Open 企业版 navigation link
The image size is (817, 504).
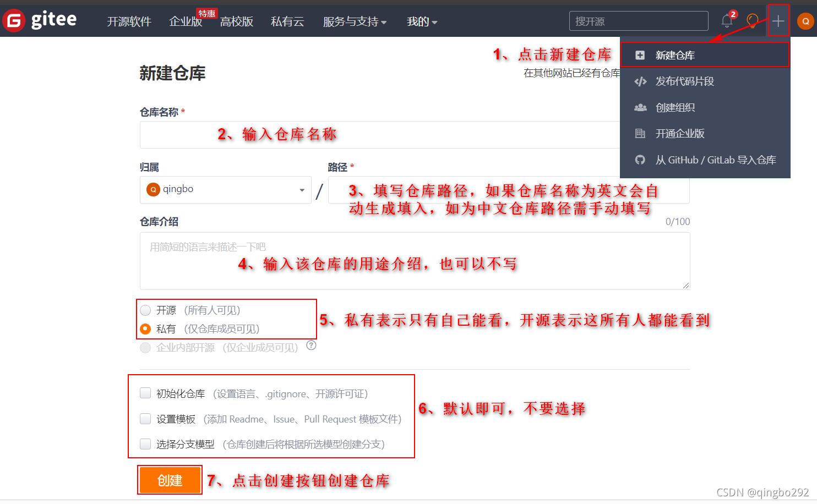tap(186, 21)
